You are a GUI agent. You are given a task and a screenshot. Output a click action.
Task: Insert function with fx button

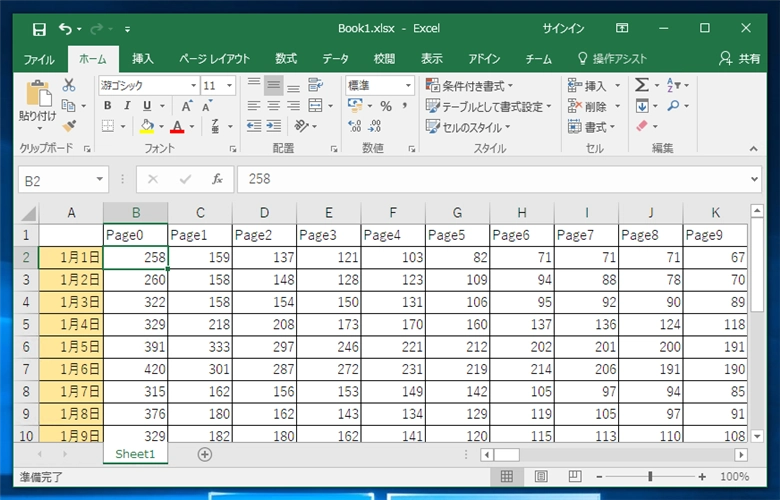tap(217, 179)
